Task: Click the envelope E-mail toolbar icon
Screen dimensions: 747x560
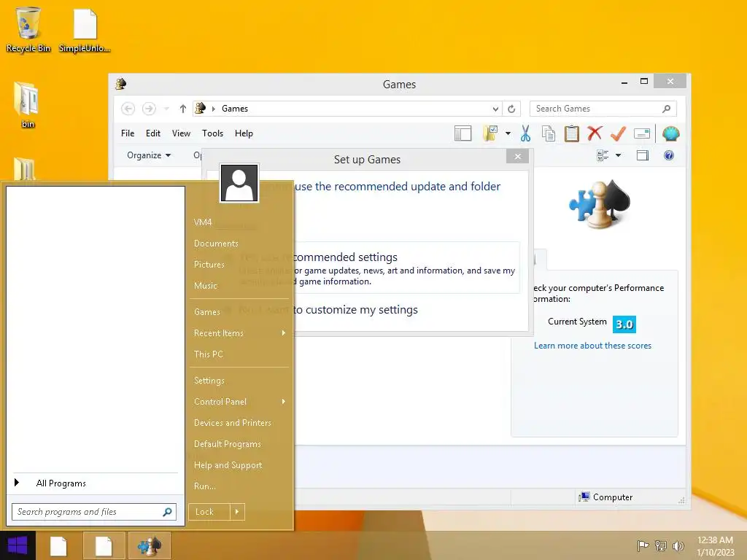Action: (642, 134)
